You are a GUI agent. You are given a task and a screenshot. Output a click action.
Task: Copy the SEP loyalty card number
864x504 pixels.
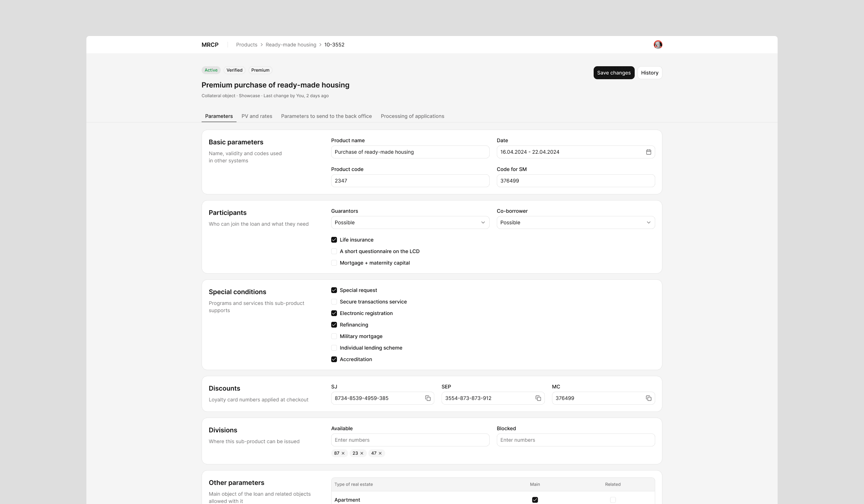click(538, 398)
